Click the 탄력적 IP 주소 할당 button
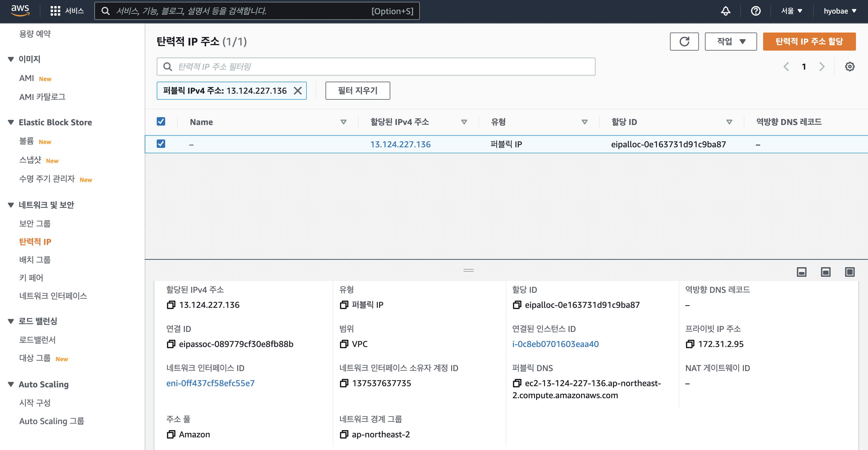868x450 pixels. (809, 42)
